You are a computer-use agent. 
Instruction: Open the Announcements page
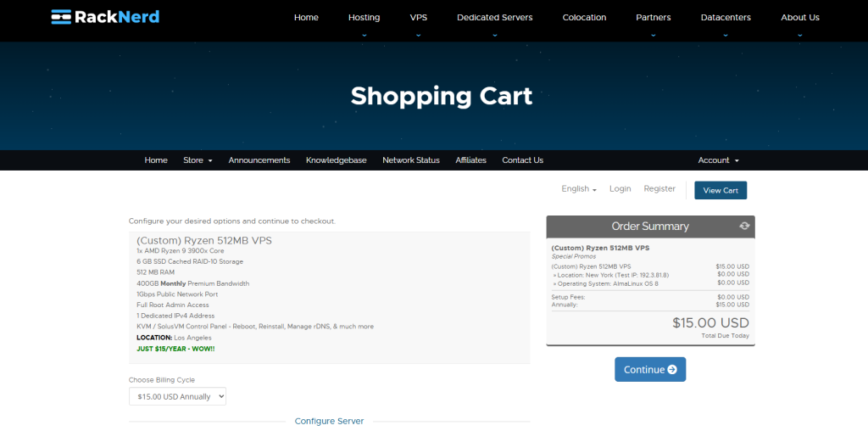(x=259, y=160)
